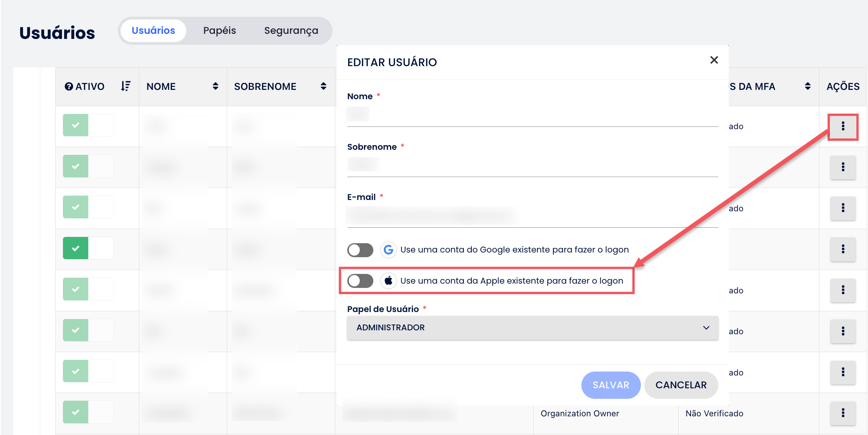Image resolution: width=868 pixels, height=435 pixels.
Task: Sort the NOME column
Action: [x=215, y=86]
